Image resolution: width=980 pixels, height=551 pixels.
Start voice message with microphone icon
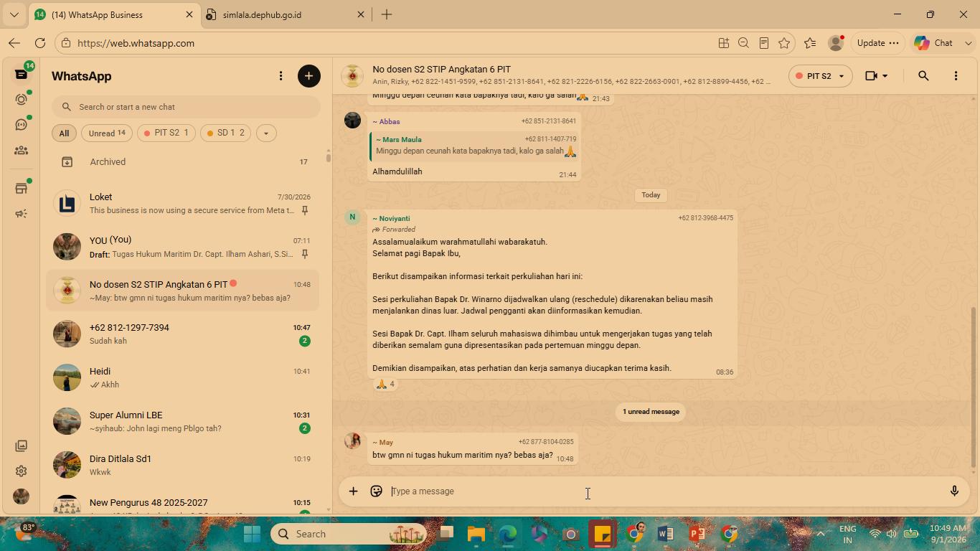954,491
